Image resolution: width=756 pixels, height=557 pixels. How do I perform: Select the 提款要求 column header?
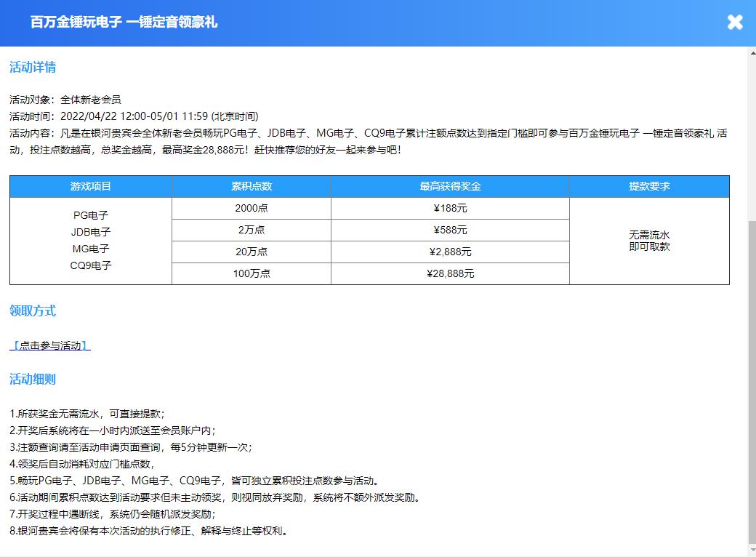(x=649, y=187)
